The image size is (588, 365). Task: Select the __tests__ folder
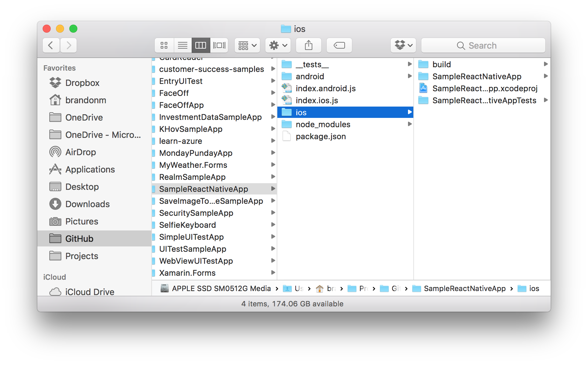tap(345, 64)
